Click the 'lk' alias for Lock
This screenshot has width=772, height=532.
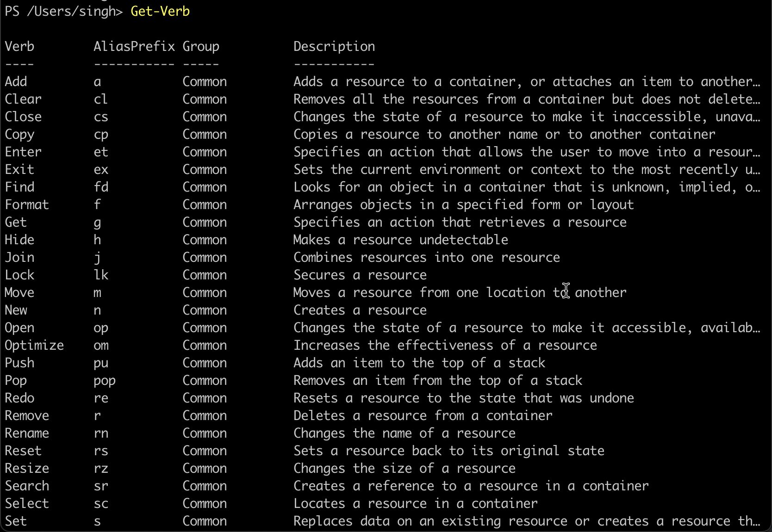coord(101,275)
